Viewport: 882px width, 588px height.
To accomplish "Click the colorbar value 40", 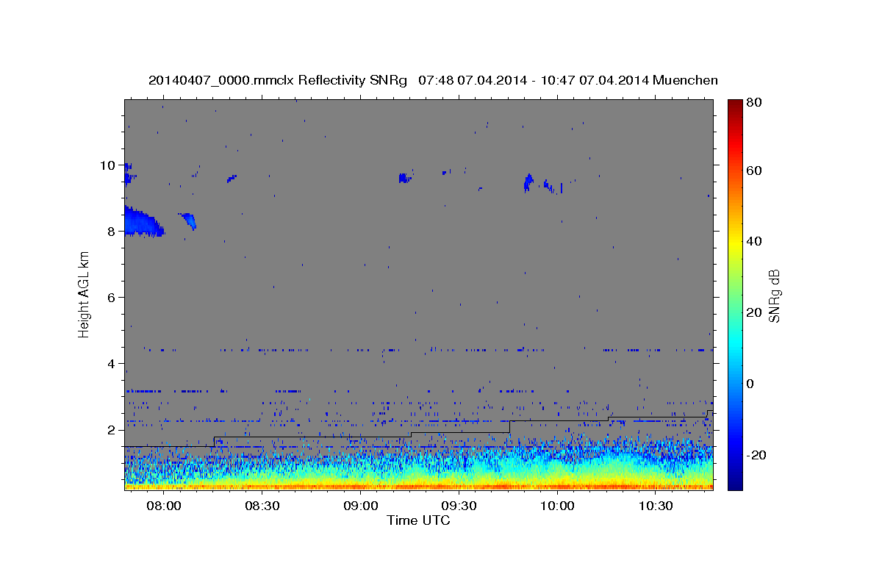I will [756, 241].
